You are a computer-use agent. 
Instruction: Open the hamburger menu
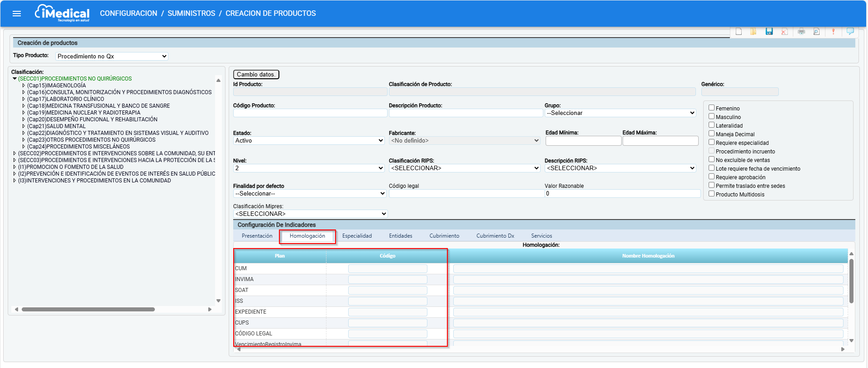[x=17, y=14]
